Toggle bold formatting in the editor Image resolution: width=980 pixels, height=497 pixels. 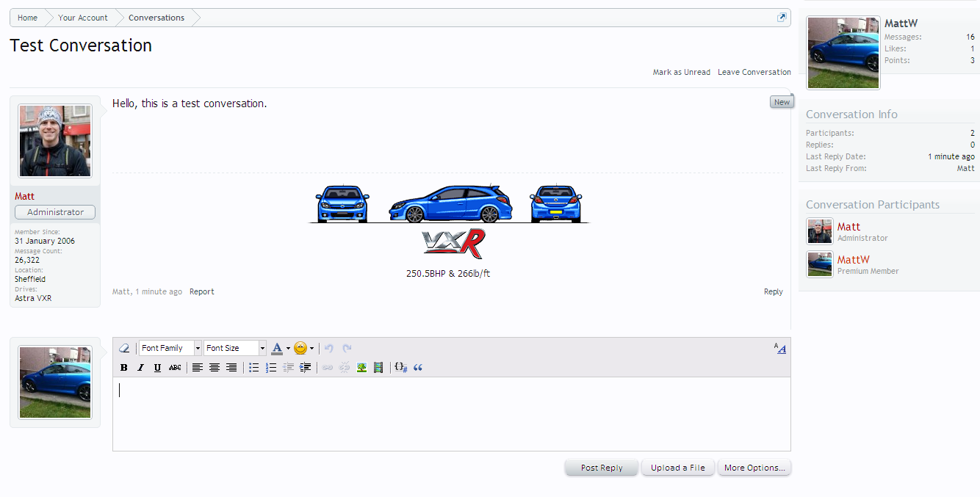(x=123, y=368)
